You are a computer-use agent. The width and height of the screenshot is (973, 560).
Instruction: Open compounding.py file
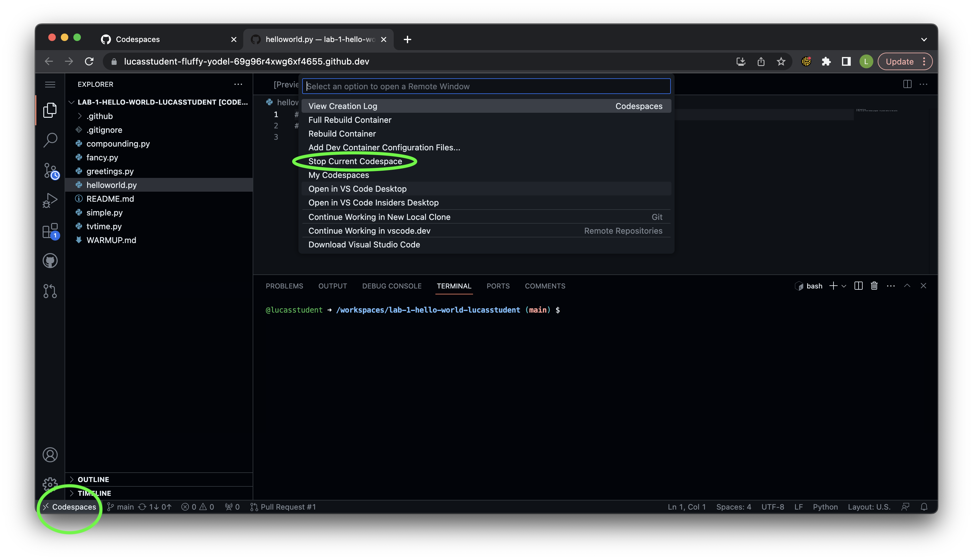159,144
